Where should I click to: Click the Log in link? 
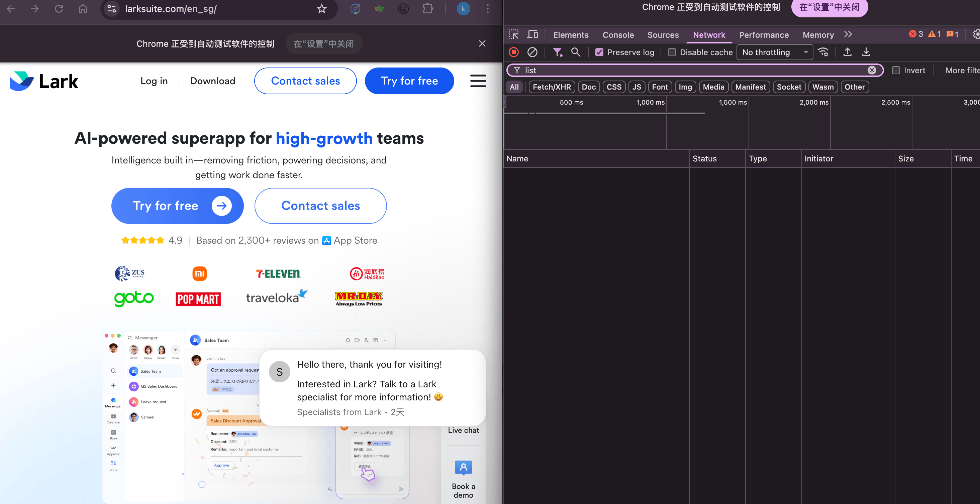[x=154, y=81]
